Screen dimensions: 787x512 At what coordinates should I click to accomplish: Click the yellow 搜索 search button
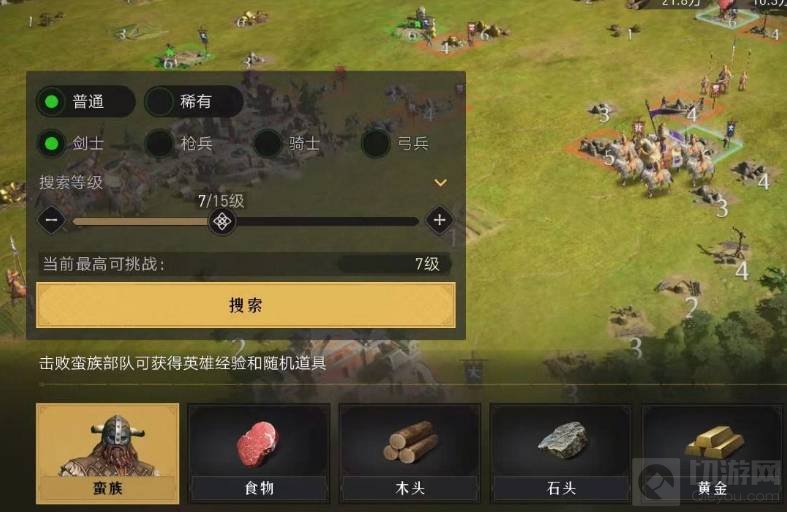(x=246, y=305)
